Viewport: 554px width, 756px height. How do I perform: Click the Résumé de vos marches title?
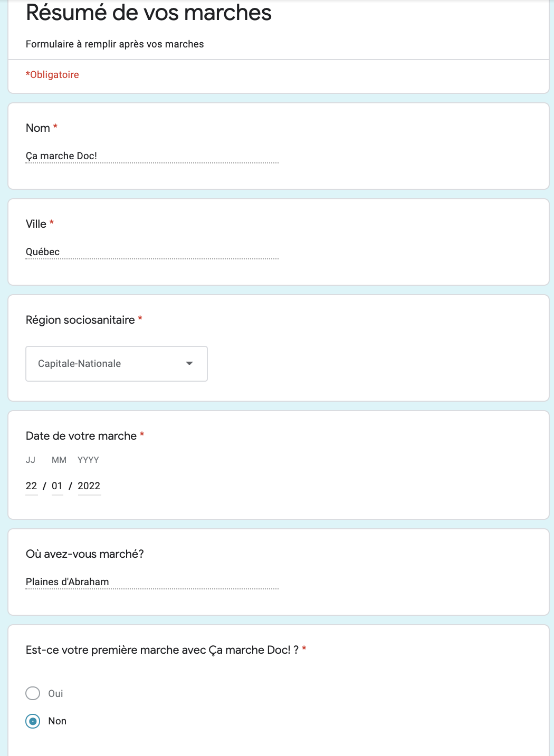coord(149,13)
